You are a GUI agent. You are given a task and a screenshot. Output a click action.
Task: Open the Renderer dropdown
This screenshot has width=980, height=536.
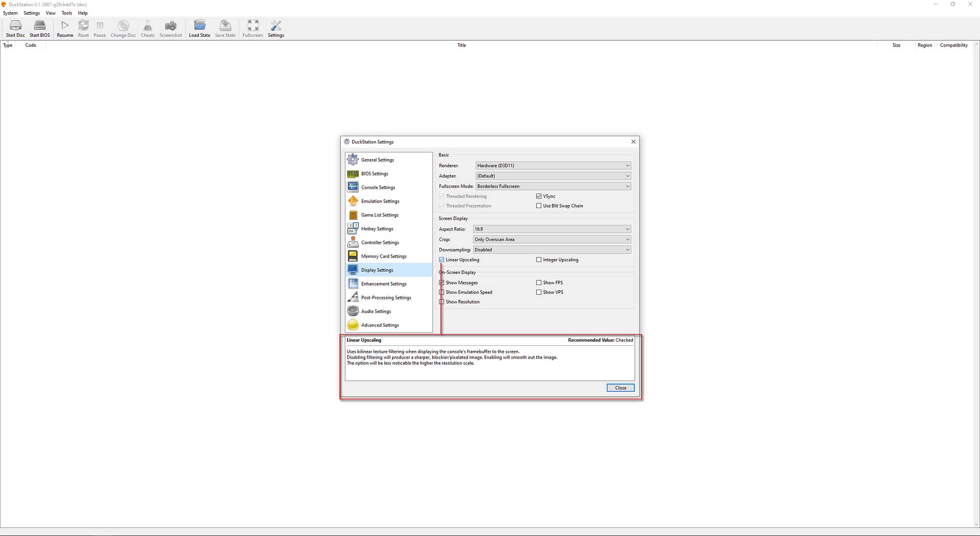click(553, 166)
